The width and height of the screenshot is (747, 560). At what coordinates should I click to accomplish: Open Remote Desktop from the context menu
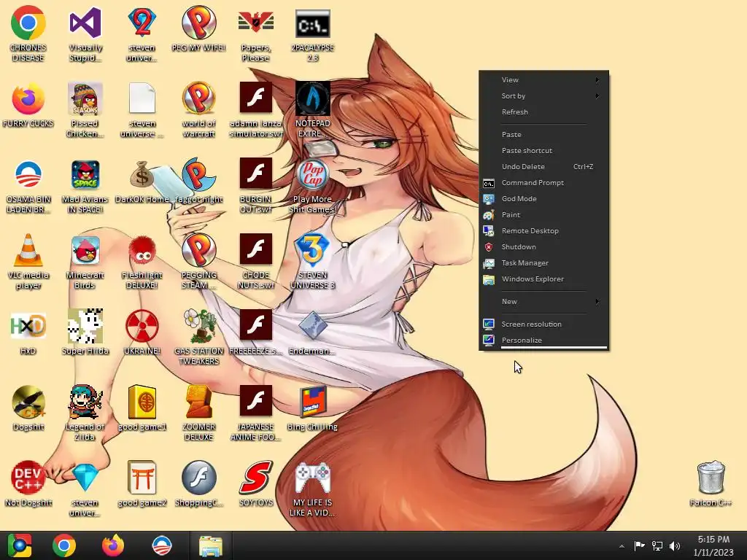point(543,231)
